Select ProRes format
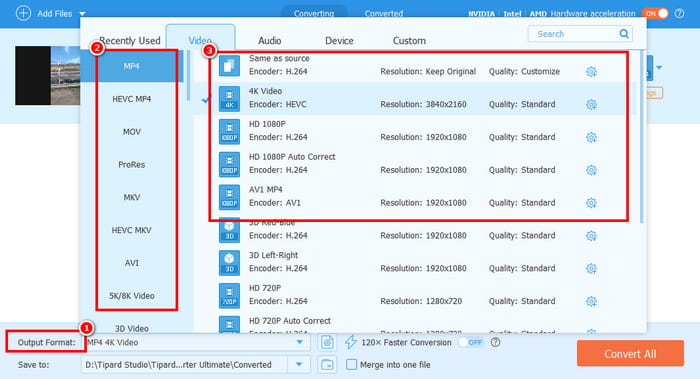This screenshot has height=379, width=700. click(131, 165)
